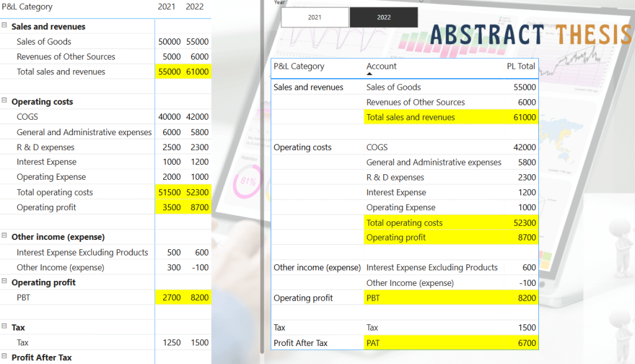635x364 pixels.
Task: Select Other income (expense) category in right table
Action: pos(317,268)
